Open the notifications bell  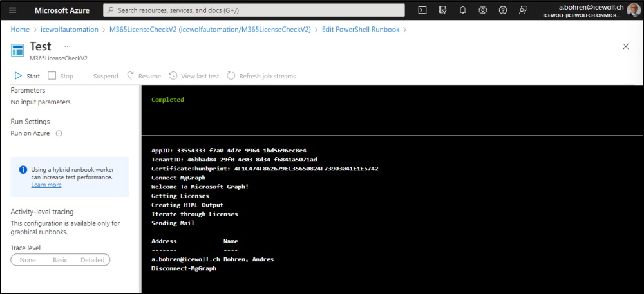[x=462, y=10]
